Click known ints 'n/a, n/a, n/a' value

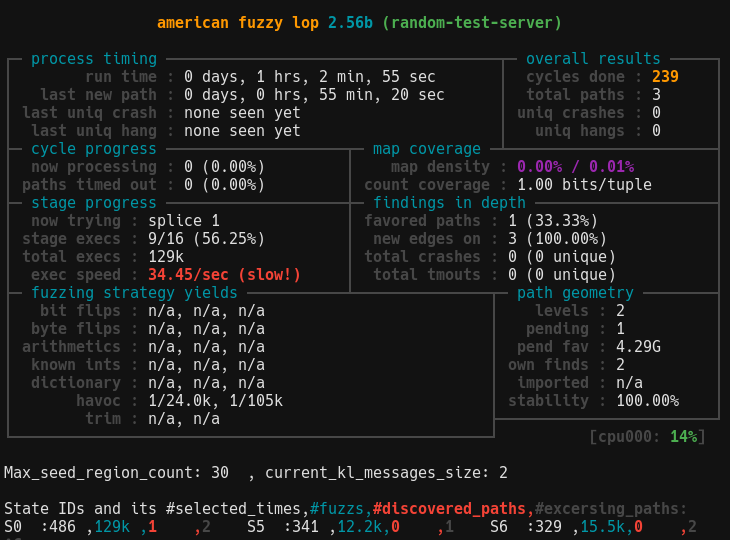pos(206,364)
